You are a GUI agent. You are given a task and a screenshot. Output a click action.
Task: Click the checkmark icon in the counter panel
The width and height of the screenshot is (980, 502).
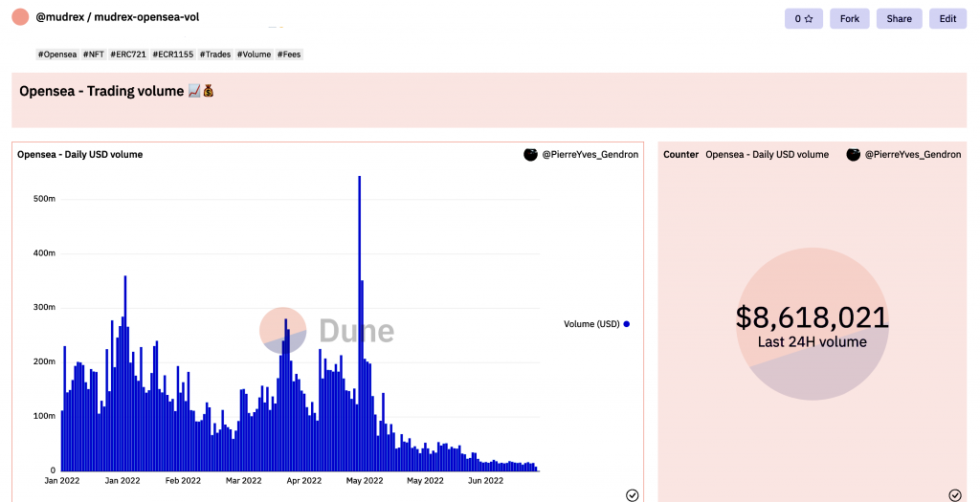click(x=955, y=495)
